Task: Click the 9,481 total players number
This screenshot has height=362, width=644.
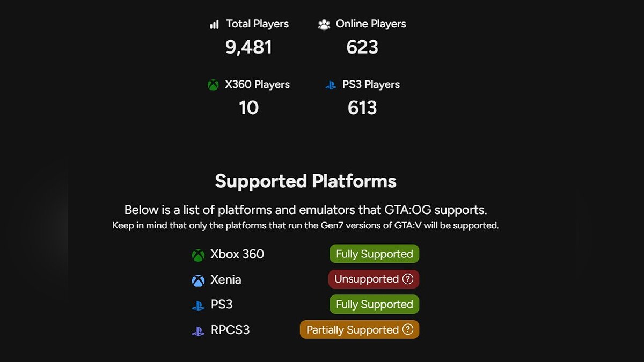Action: [248, 47]
